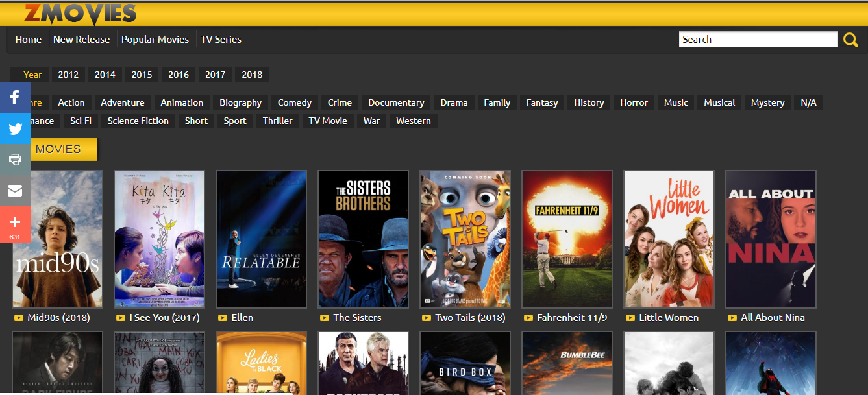Filter movies by year 2017
Viewport: 868px width, 395px height.
(216, 75)
